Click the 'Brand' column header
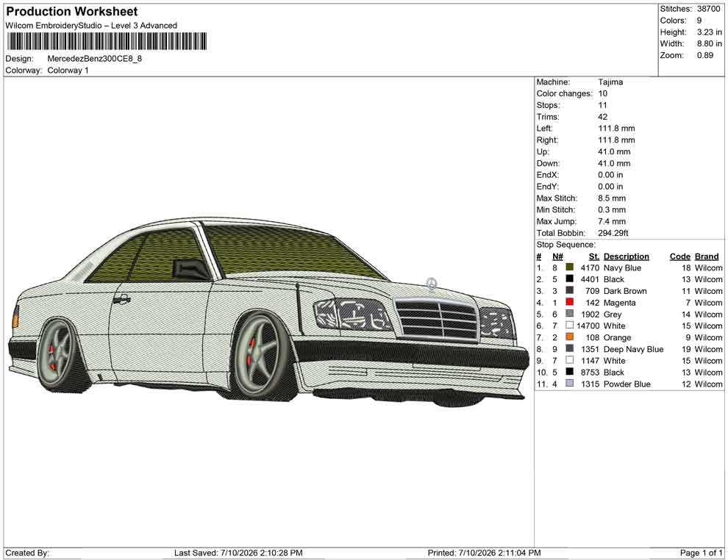Screen dimensions: 728x560 click(x=707, y=256)
